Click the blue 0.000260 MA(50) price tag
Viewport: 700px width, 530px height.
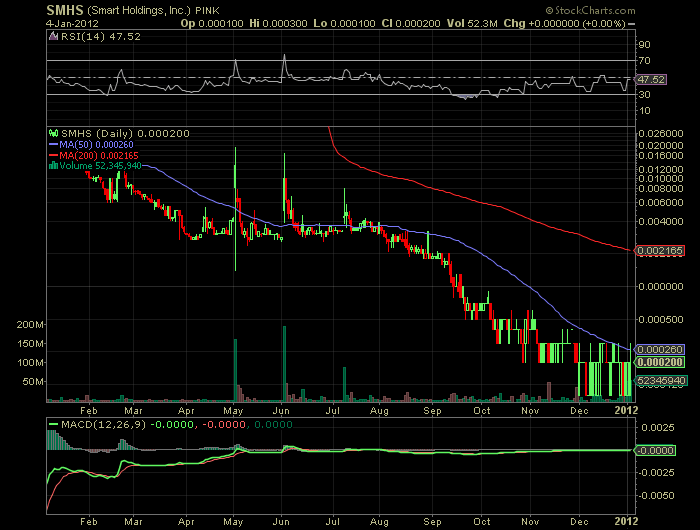[x=660, y=350]
